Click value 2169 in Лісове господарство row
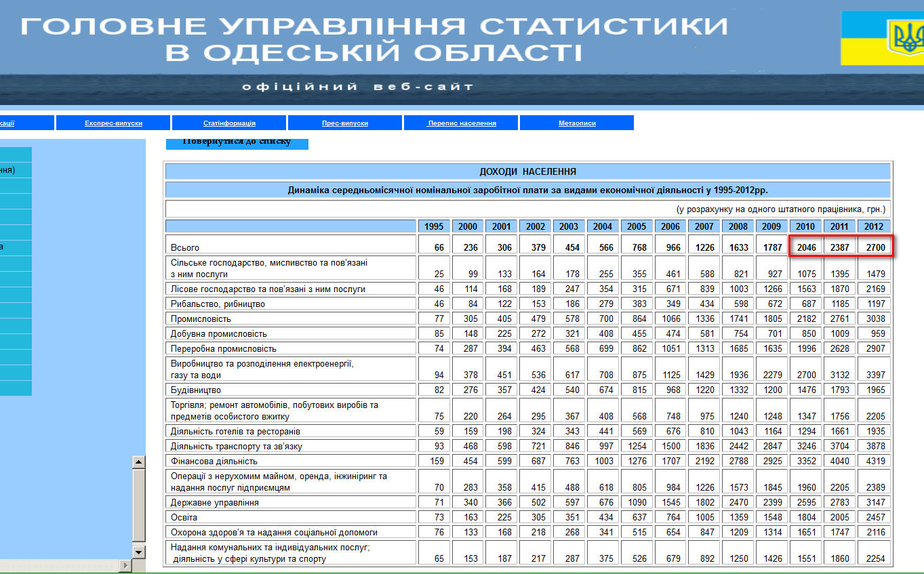Image resolution: width=924 pixels, height=574 pixels. pyautogui.click(x=875, y=289)
